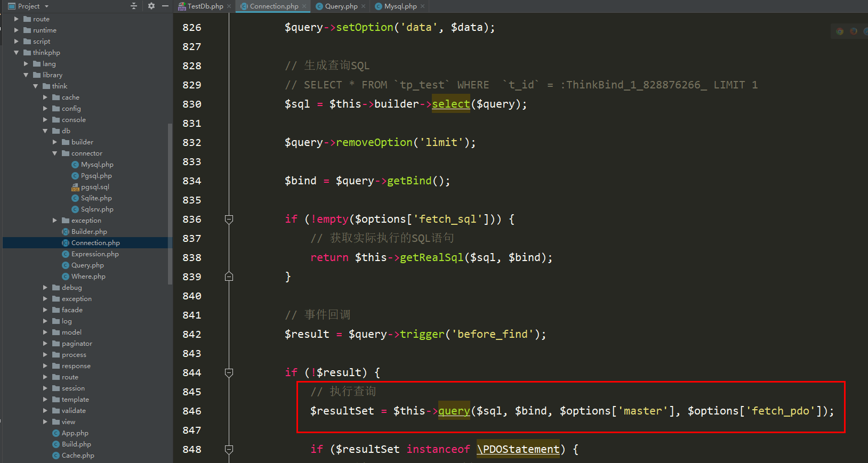Open Cache.php in project tree

pos(78,456)
